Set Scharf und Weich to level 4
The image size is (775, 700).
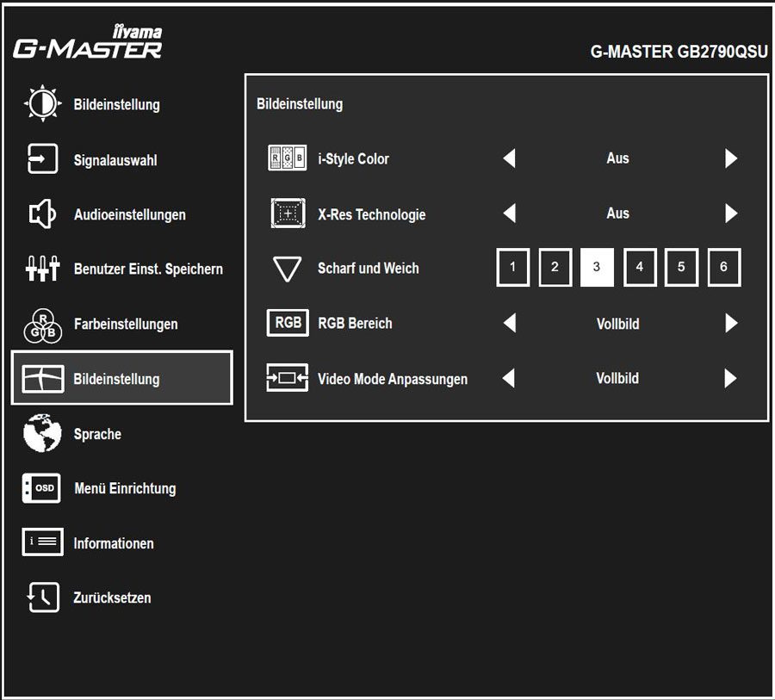click(x=640, y=268)
